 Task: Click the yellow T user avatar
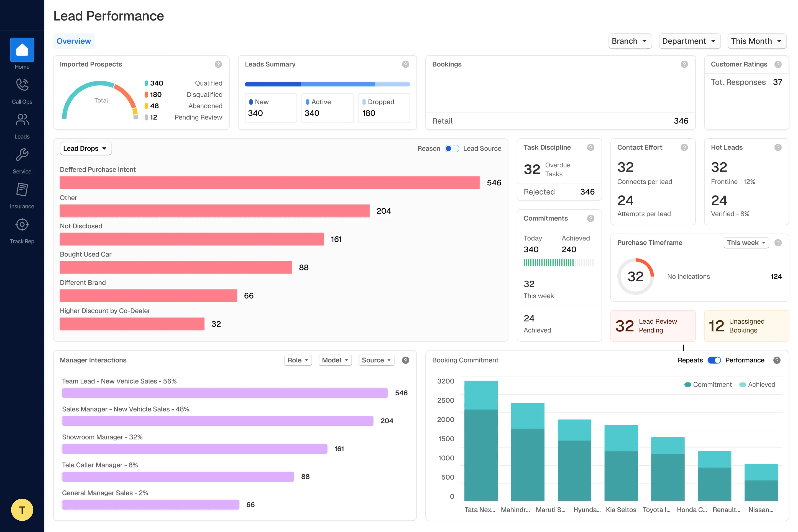(x=22, y=510)
